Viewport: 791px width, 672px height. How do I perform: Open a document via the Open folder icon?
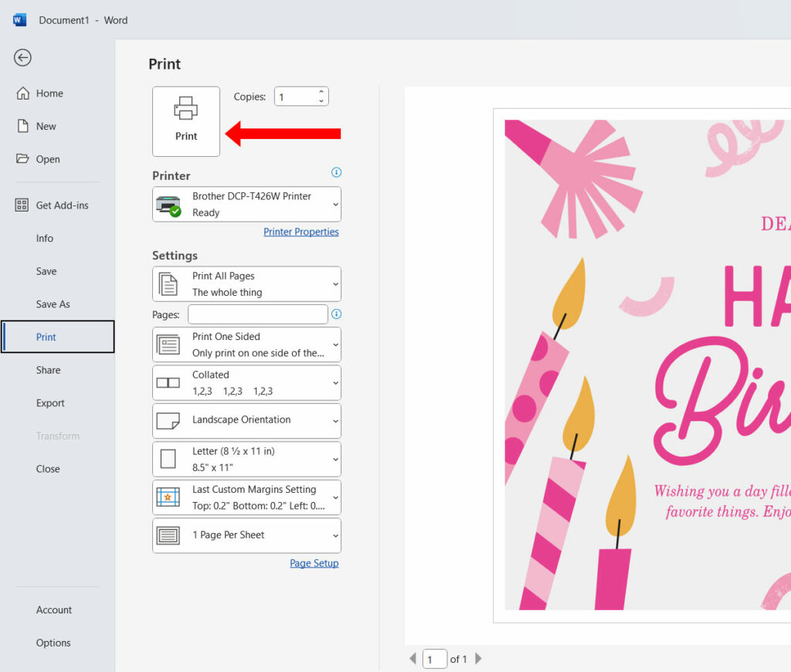24,159
